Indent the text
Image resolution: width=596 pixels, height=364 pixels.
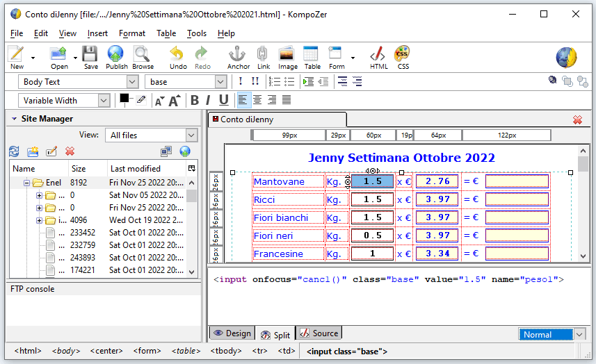[308, 81]
